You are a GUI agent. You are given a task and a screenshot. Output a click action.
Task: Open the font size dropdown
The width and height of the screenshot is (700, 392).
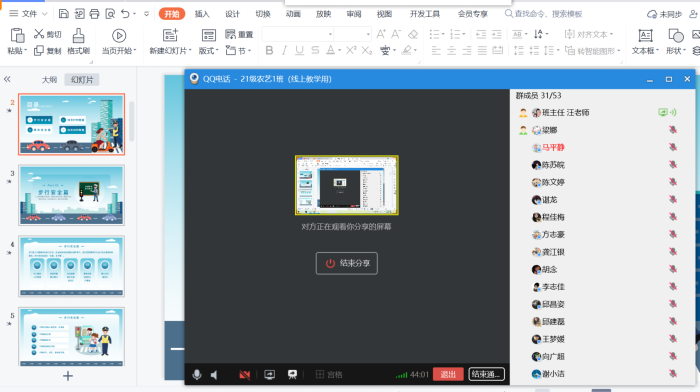[x=368, y=34]
